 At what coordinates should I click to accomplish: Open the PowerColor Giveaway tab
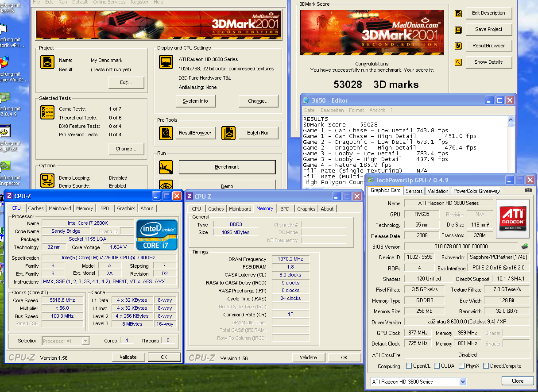476,191
